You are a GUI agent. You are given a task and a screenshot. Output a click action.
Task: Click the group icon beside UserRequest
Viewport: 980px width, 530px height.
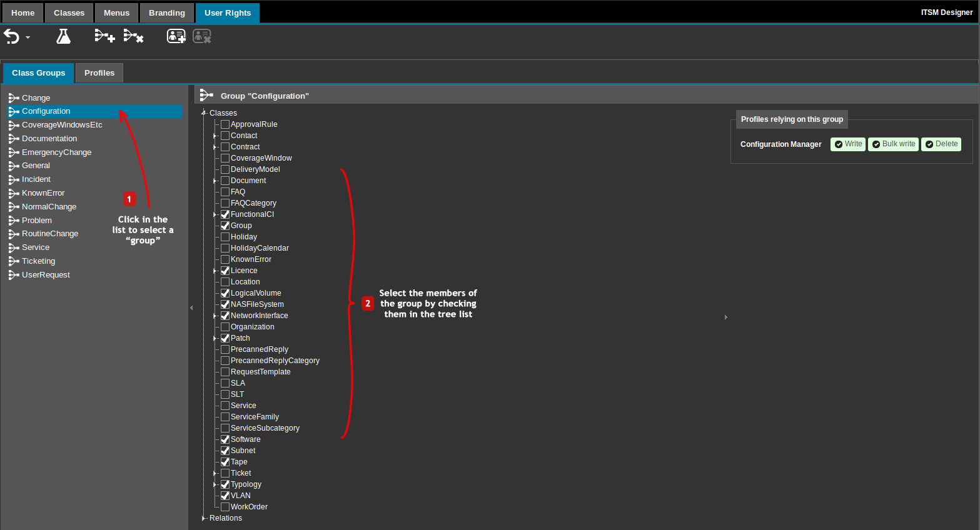click(x=14, y=275)
